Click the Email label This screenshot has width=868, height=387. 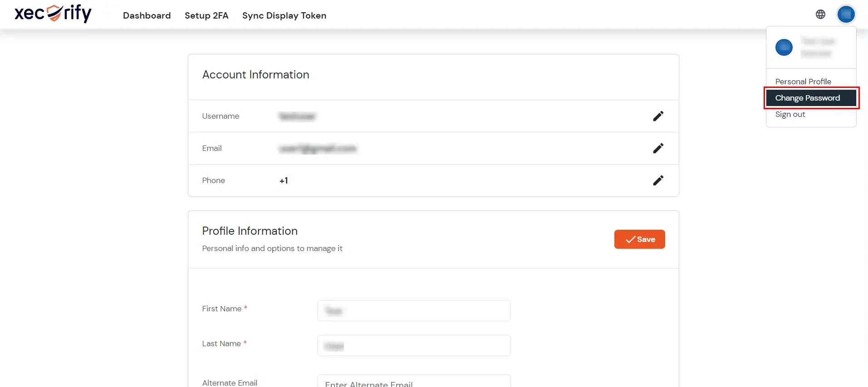point(212,148)
